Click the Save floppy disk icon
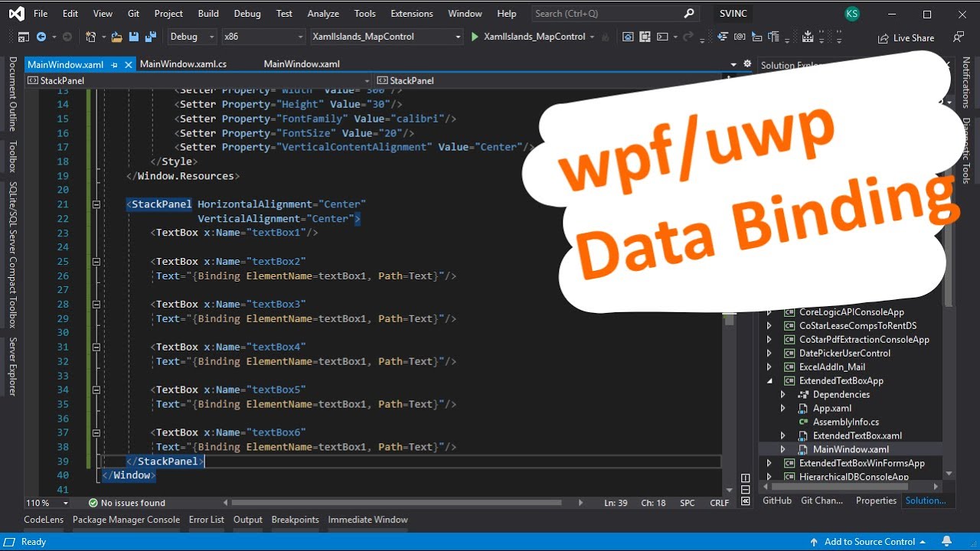 [x=133, y=37]
